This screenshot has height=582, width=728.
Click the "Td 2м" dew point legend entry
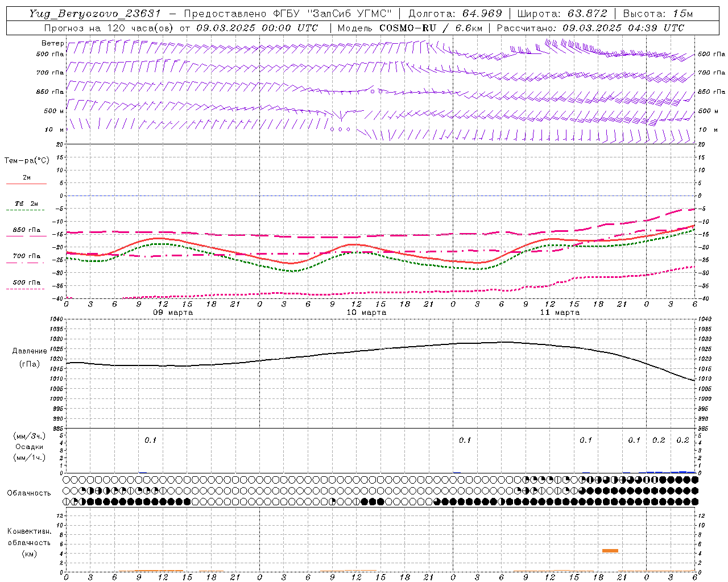tap(27, 203)
